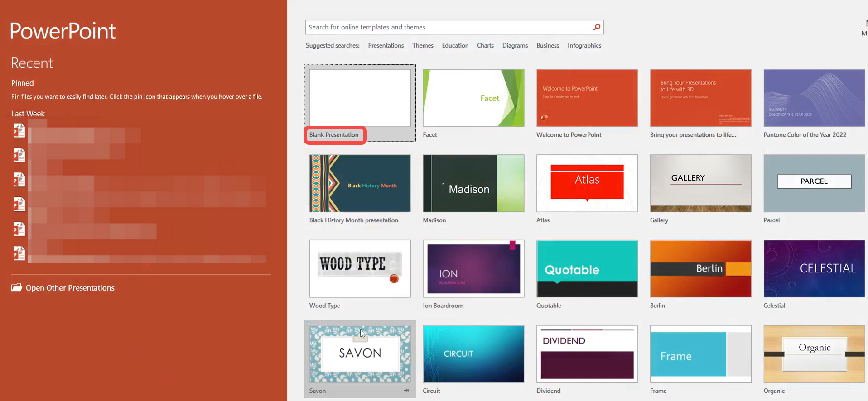The image size is (868, 401).
Task: Open the topmost recent file icon under Last Week
Action: point(19,131)
